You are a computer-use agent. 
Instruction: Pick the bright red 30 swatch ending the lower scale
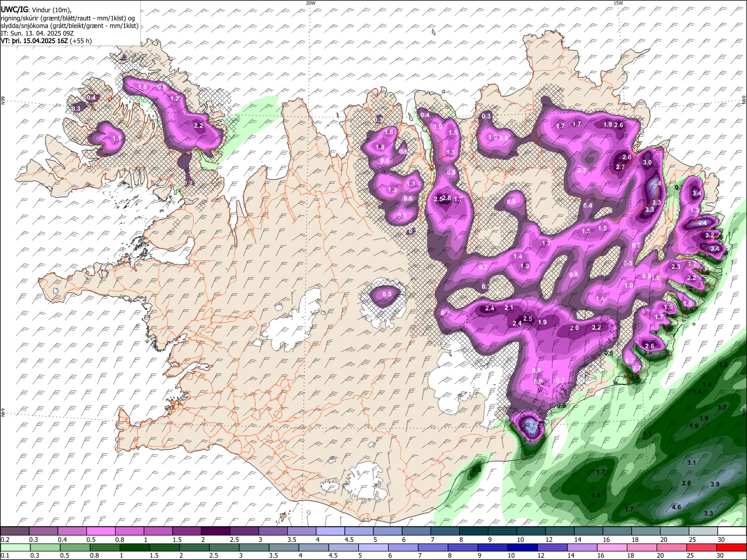731,547
